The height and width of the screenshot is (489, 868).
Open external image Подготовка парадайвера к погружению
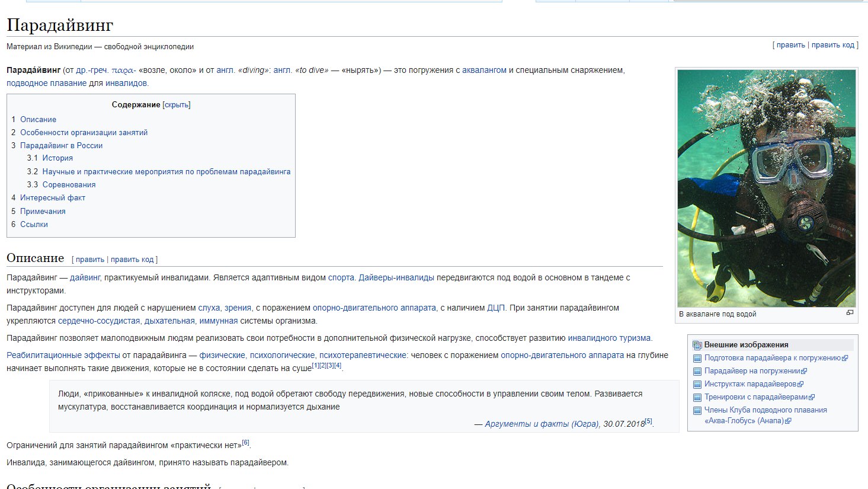tap(776, 358)
